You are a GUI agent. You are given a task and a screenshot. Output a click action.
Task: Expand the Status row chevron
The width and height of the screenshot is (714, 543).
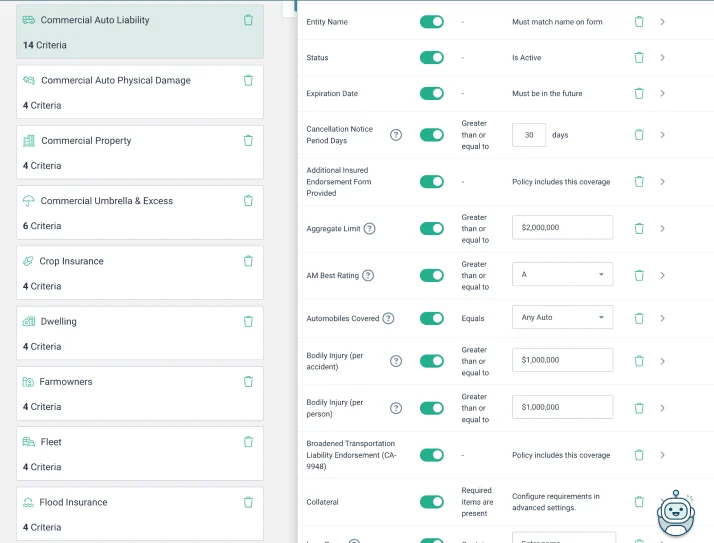(x=663, y=57)
